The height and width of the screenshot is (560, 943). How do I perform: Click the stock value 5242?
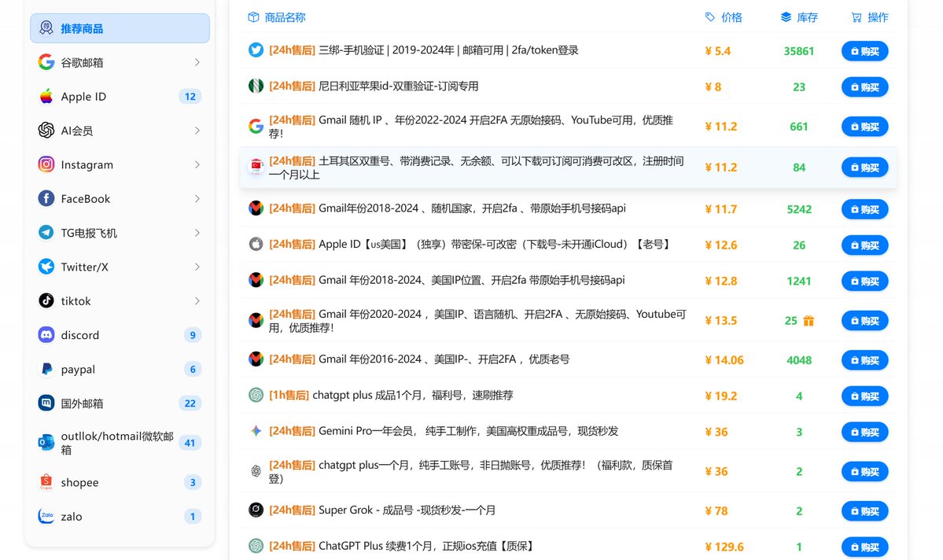pyautogui.click(x=798, y=209)
